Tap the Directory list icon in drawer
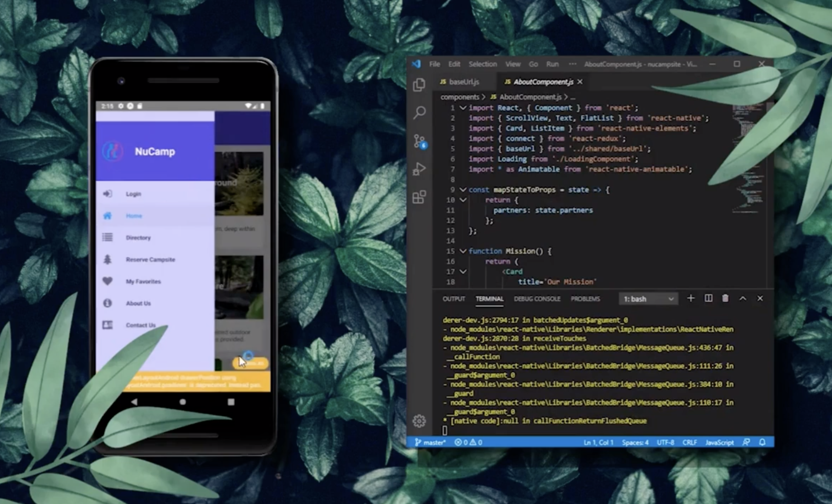 [107, 237]
